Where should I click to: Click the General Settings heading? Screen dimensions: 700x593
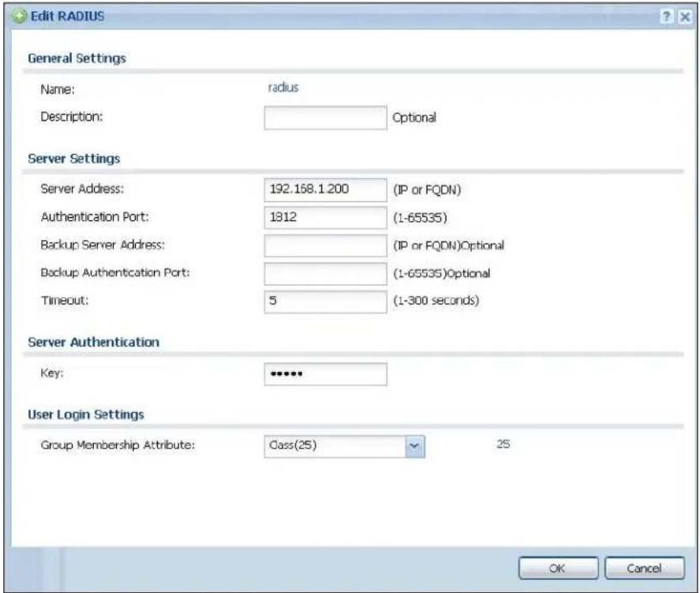pyautogui.click(x=77, y=58)
